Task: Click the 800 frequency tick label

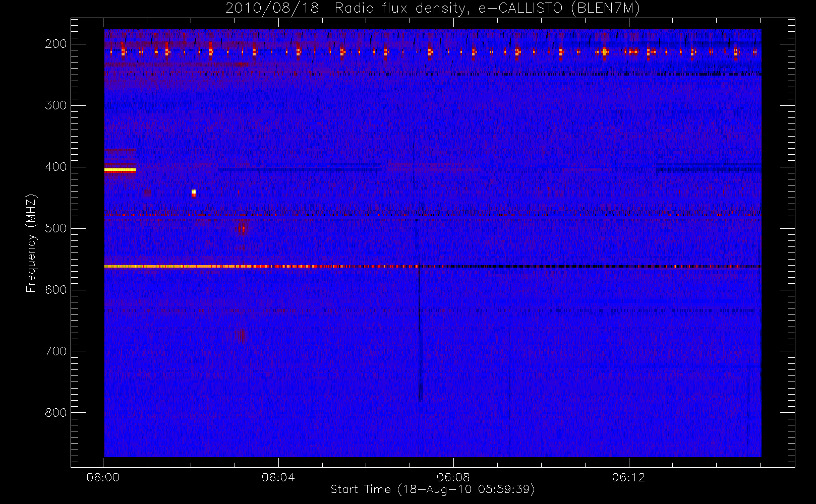Action: [55, 413]
